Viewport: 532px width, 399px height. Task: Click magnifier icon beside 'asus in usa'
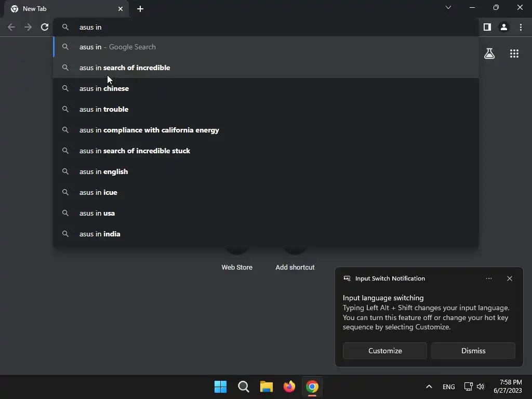(x=65, y=213)
